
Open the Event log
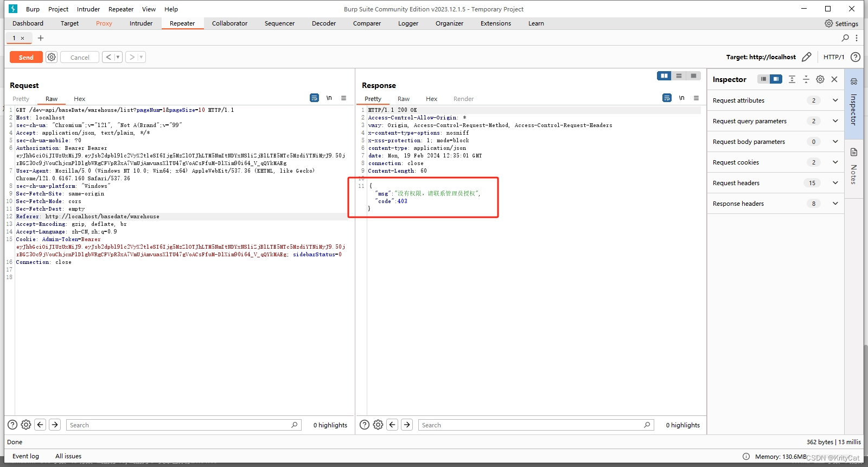pos(25,456)
